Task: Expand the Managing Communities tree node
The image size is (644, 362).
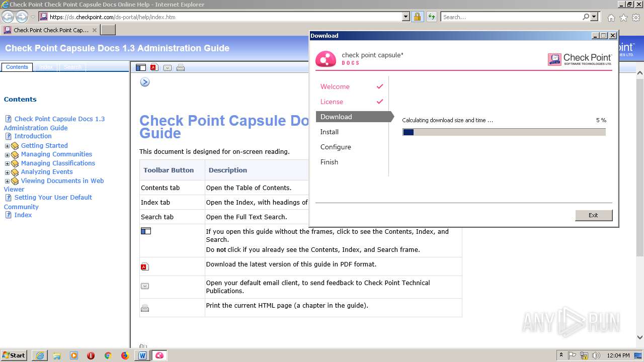Action: tap(7, 155)
